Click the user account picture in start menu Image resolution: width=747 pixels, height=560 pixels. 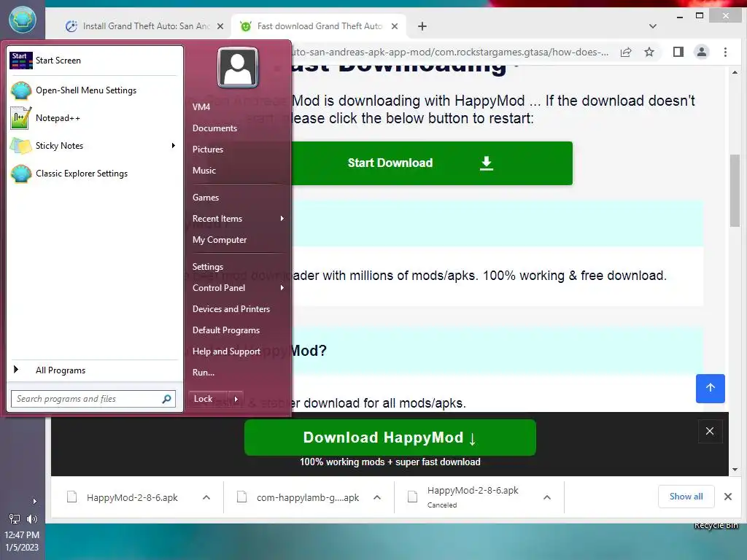(x=238, y=68)
